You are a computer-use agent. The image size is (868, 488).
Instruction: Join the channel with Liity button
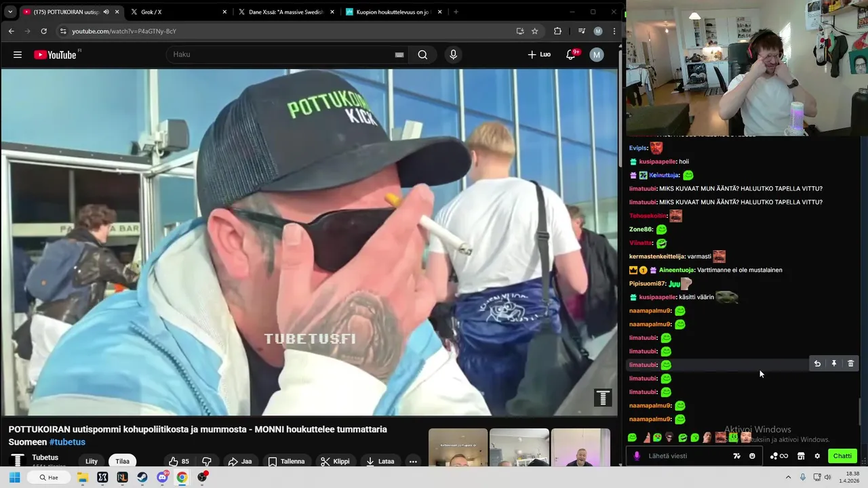[92, 462]
